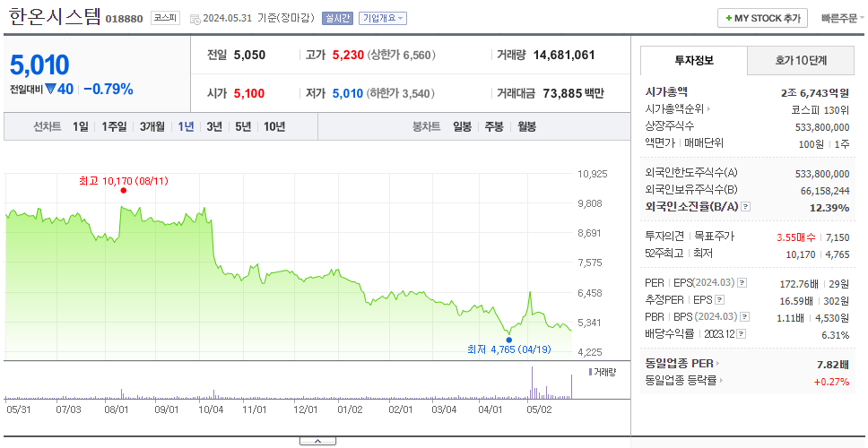Click the calendar icon before 2024.05.31
Screen dimensions: 868x448
click(195, 19)
